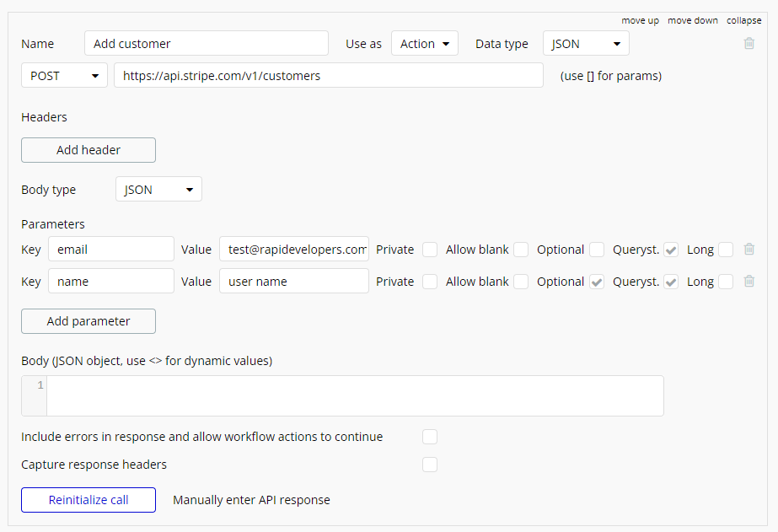Open the Data type JSON dropdown
This screenshot has width=778, height=532.
coord(586,44)
